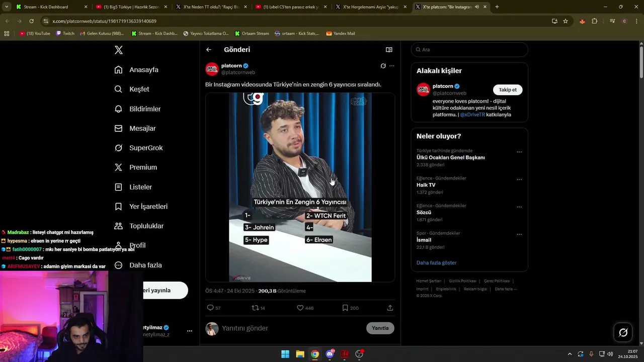Open Windows Start menu
This screenshot has width=644, height=362.
coord(285,354)
